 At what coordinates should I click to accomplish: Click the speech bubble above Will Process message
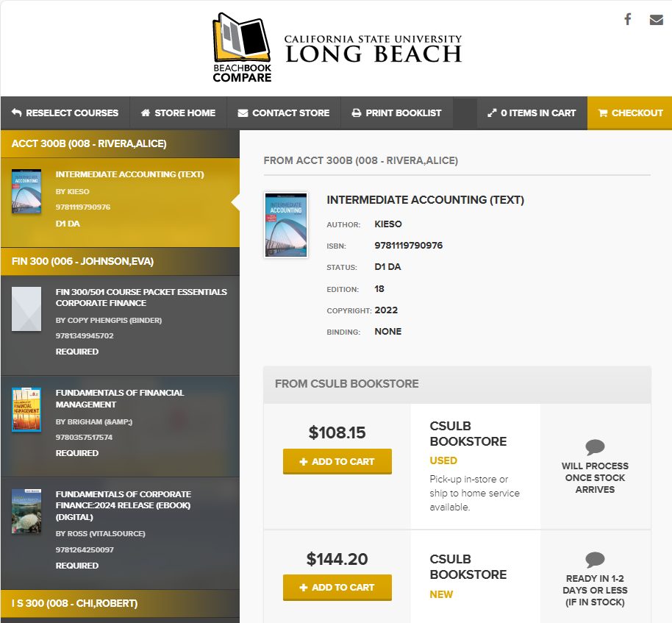coord(596,447)
